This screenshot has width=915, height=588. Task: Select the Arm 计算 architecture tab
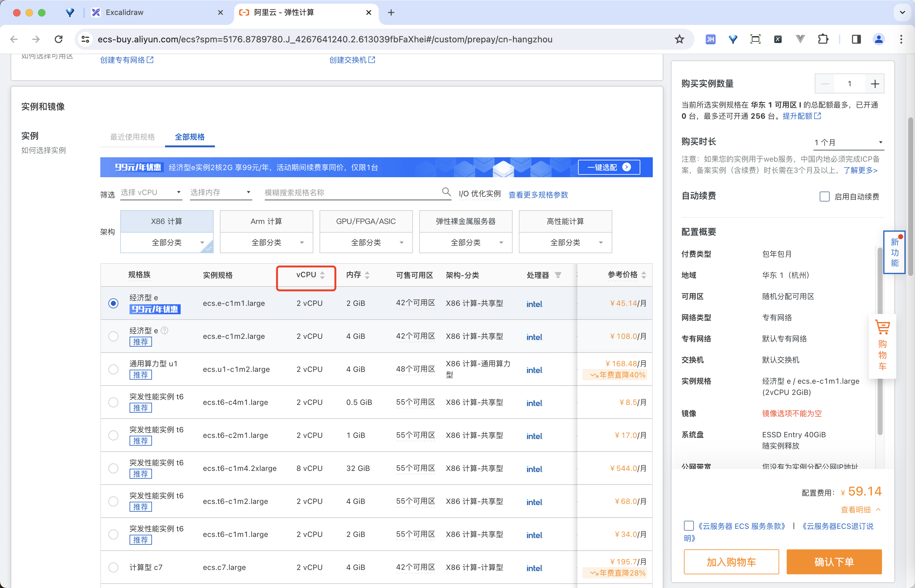267,221
